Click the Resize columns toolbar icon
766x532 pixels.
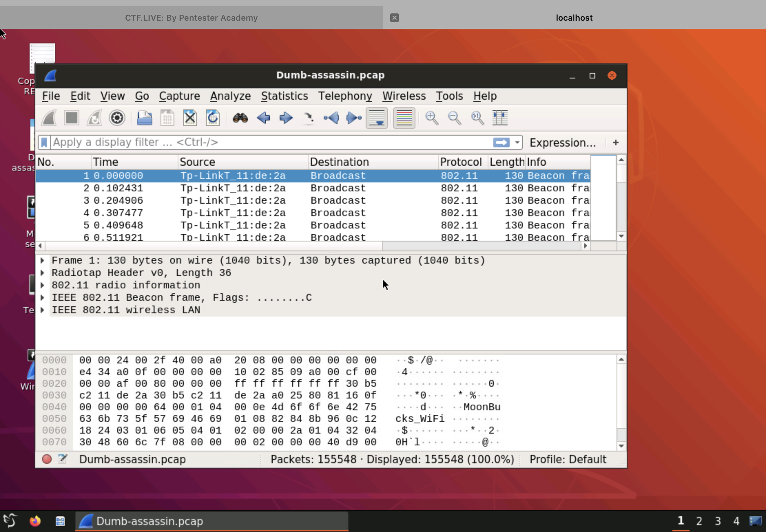point(500,118)
